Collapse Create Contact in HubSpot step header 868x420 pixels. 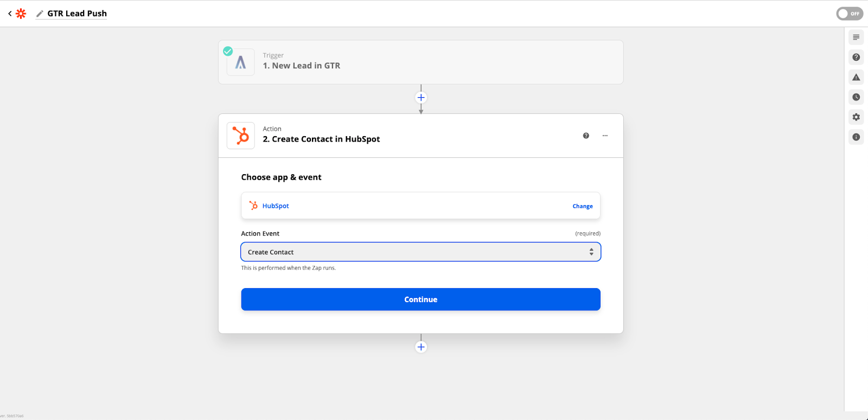coord(420,136)
